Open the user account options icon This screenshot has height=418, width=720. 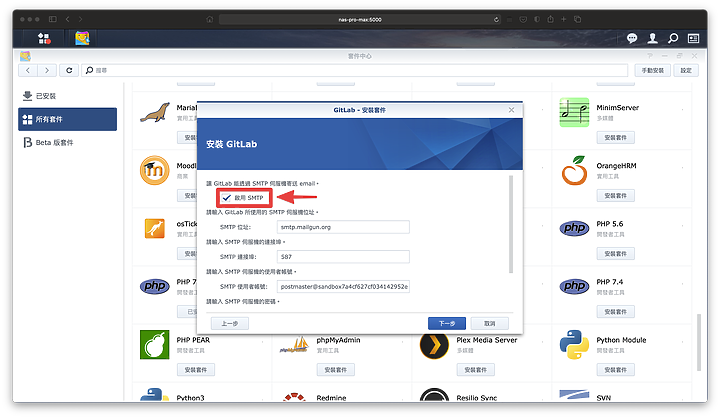[x=652, y=38]
